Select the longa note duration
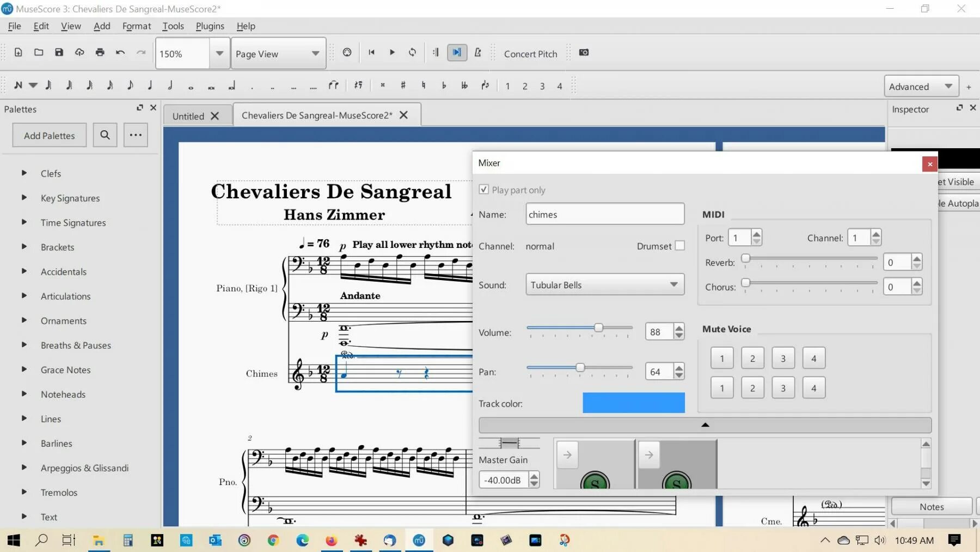The width and height of the screenshot is (980, 552). (231, 86)
